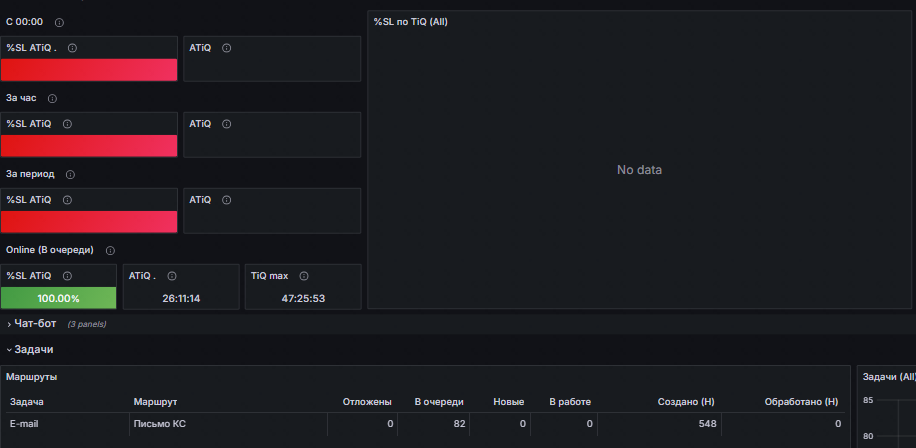Sort table by the Задача column header

[x=27, y=402]
